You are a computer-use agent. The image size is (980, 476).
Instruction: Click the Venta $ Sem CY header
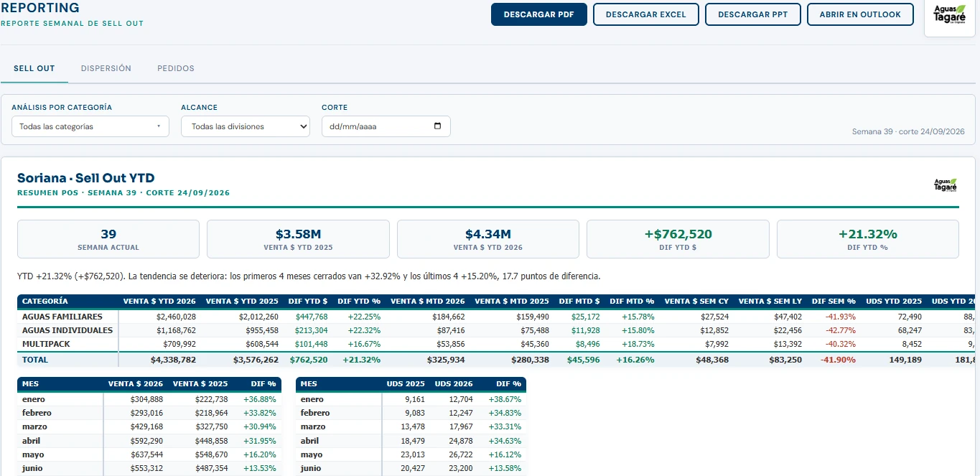pos(696,302)
